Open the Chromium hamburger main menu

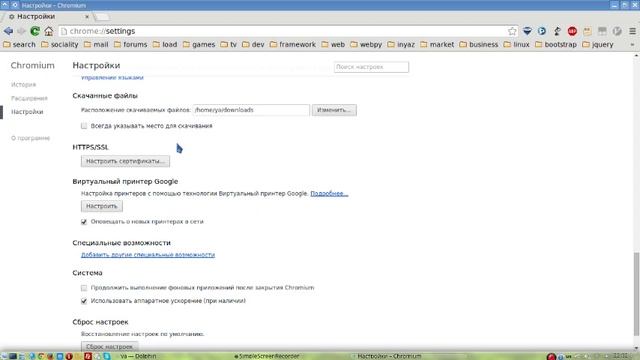[x=632, y=31]
